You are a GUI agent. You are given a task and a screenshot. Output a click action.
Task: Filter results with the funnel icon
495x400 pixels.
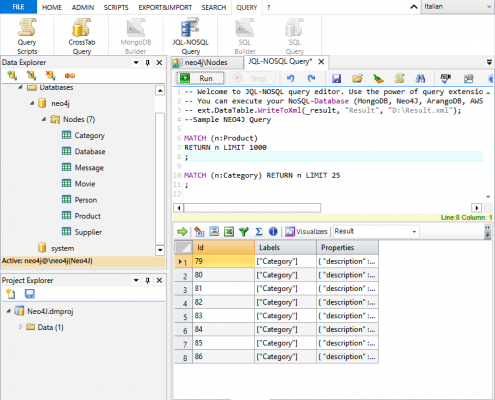coord(244,231)
